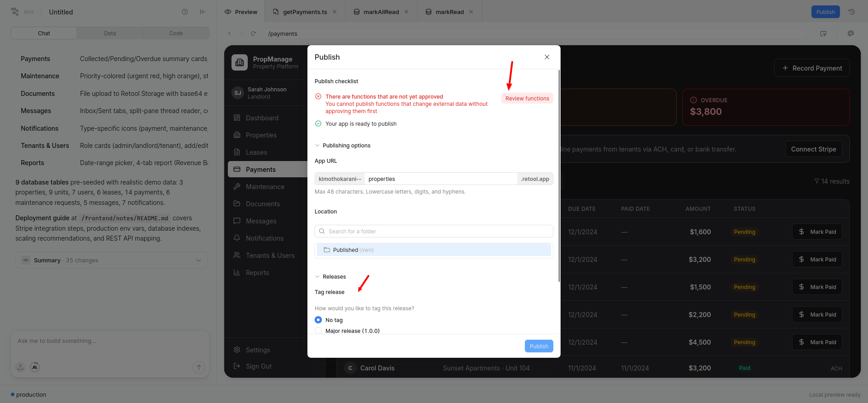
Task: Click the AI model selector icon
Action: (x=35, y=367)
